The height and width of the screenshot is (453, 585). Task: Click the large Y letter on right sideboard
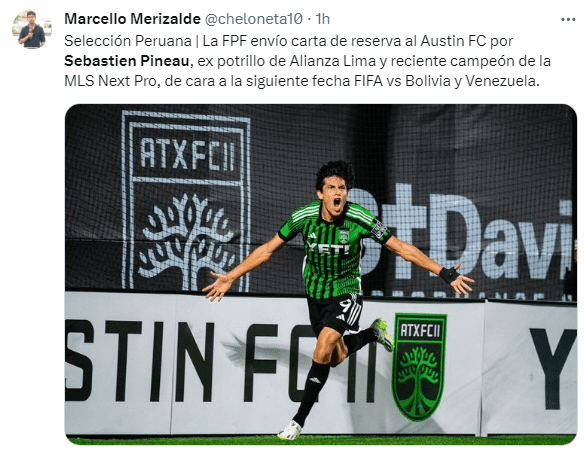point(553,368)
